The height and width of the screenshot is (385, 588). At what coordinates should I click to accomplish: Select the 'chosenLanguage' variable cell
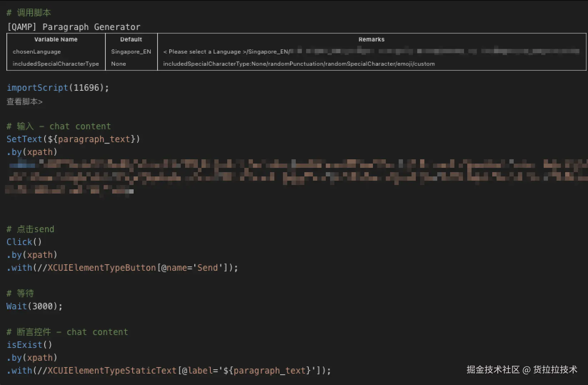[x=37, y=52]
